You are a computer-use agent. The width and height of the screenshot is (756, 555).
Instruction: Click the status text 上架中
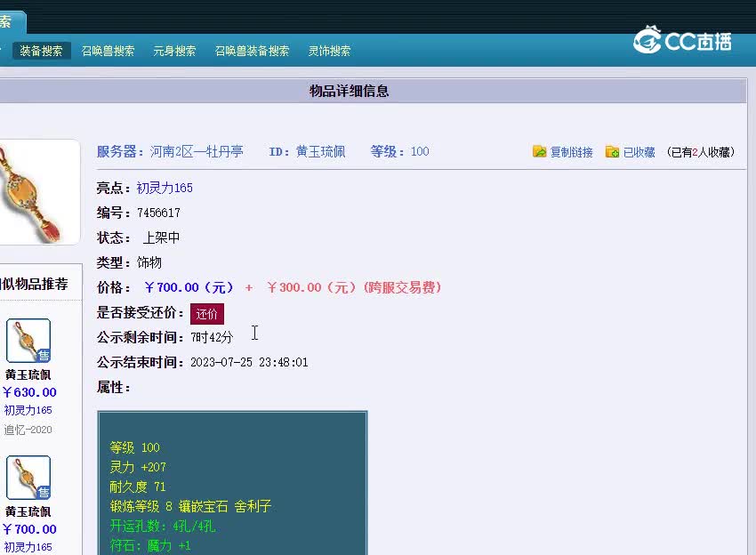point(161,237)
